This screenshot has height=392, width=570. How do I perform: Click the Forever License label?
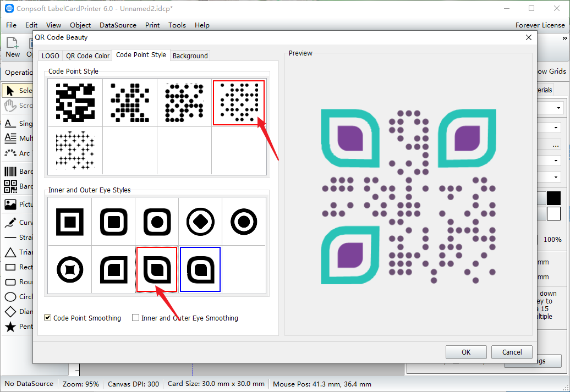click(x=540, y=25)
